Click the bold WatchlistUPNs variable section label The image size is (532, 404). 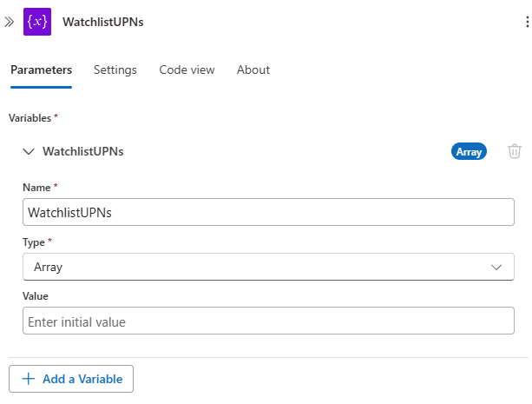click(x=83, y=151)
